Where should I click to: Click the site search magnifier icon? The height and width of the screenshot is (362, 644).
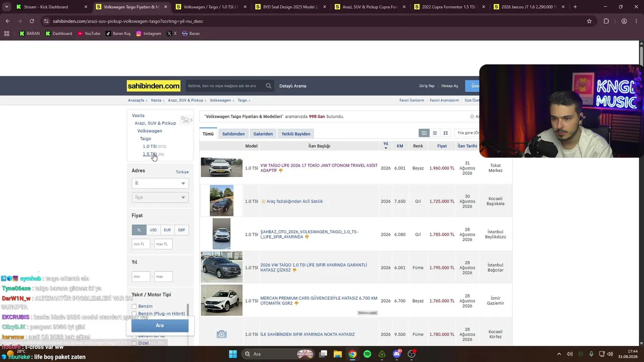pos(269,86)
